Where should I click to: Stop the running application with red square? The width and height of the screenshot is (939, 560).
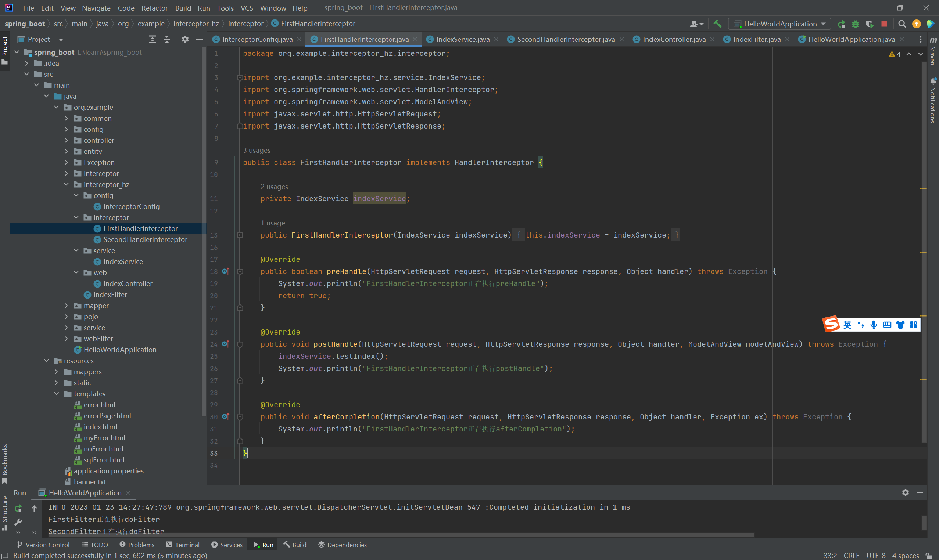(884, 24)
